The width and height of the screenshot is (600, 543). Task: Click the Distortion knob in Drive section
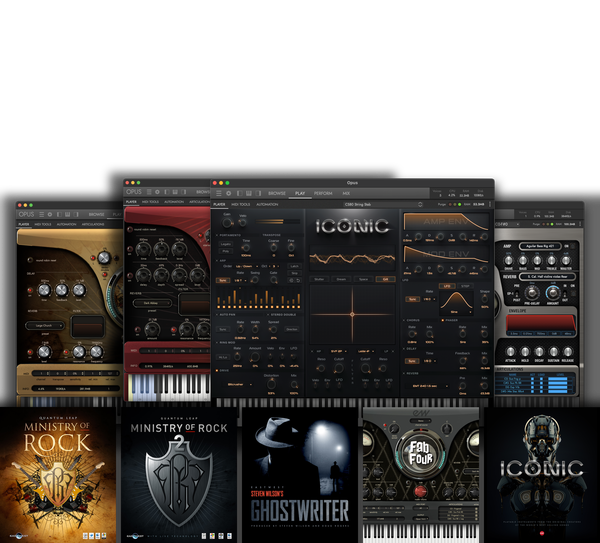click(271, 384)
